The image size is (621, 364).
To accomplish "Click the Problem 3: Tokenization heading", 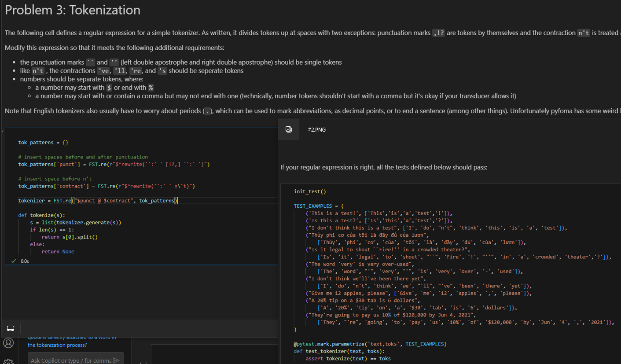I will 72,10.
